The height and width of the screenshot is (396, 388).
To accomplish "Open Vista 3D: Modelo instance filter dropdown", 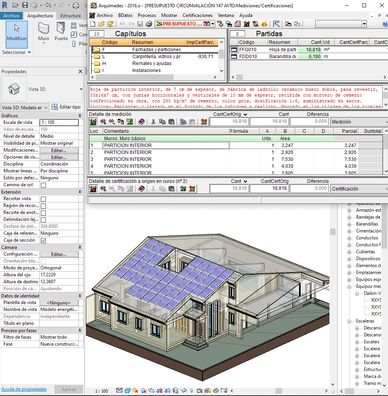I will tap(24, 107).
